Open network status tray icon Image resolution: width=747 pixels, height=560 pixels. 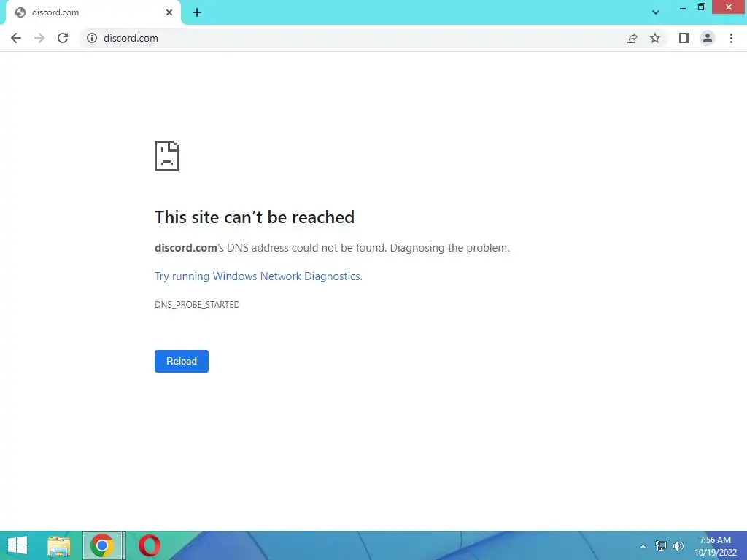[x=661, y=546]
